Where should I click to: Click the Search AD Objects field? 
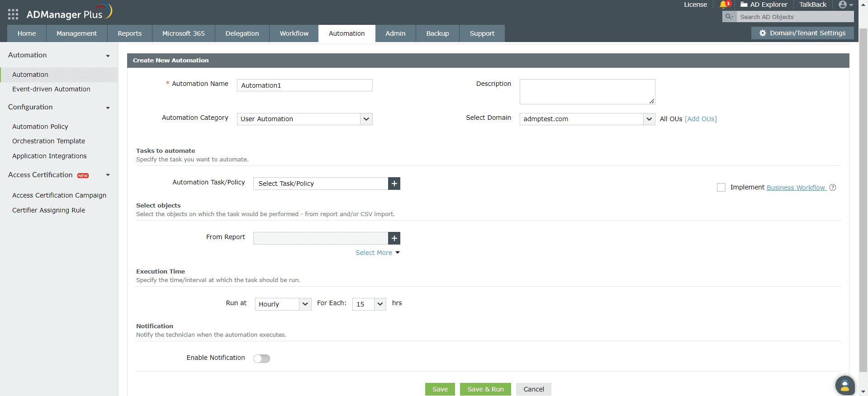[796, 17]
